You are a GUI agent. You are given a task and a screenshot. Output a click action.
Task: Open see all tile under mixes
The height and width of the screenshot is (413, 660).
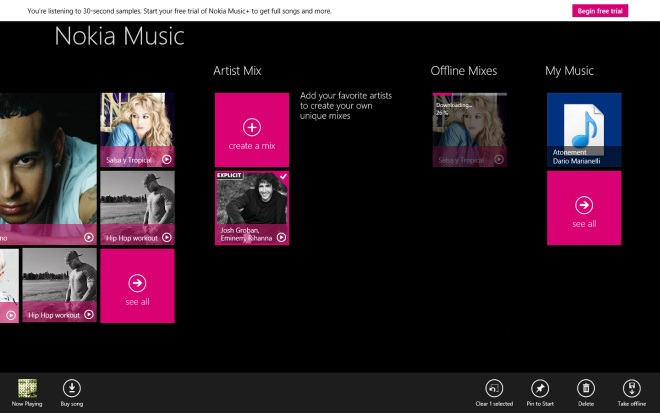coord(137,286)
